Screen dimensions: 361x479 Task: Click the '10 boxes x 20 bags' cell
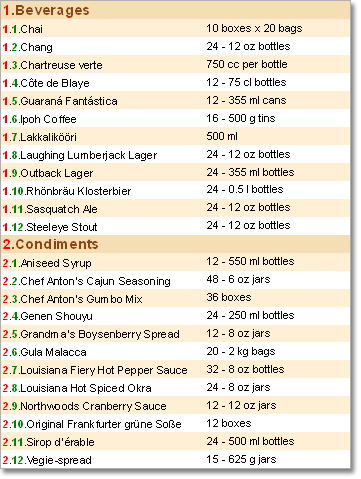254,28
